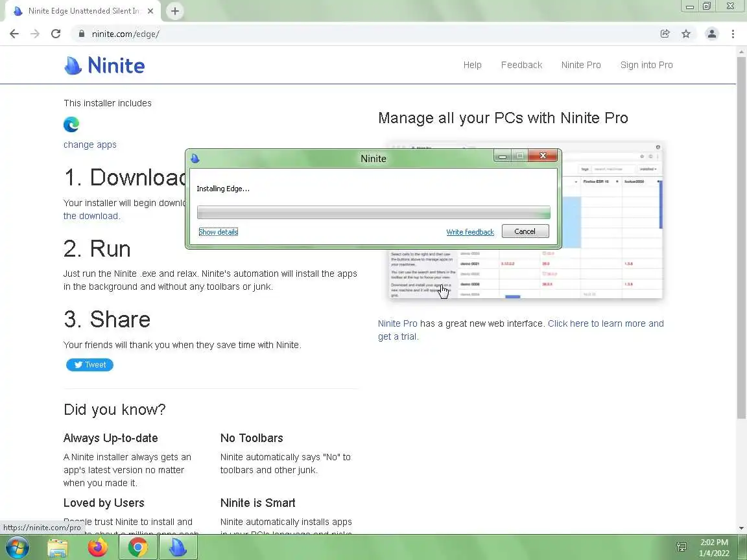Click the installer progress bar

(x=373, y=213)
